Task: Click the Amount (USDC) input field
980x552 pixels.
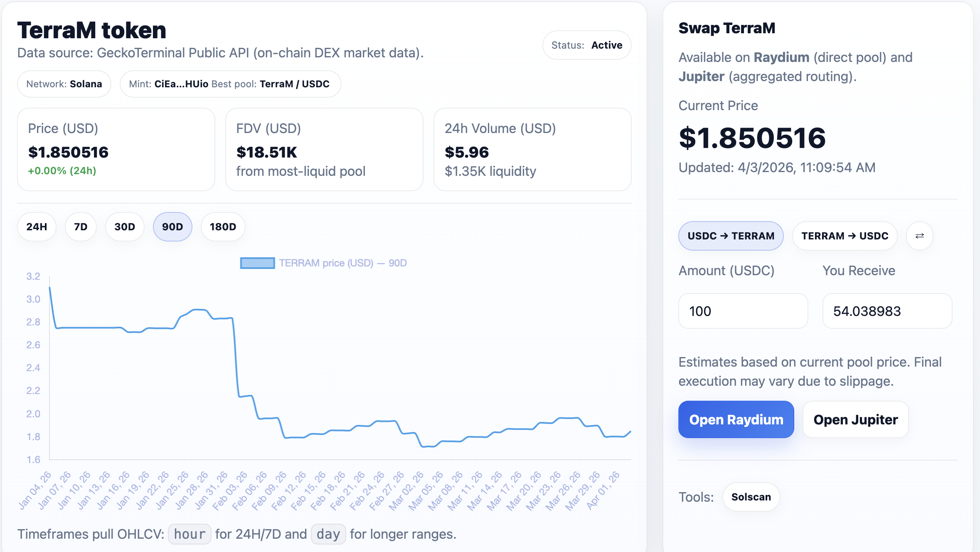Action: [743, 311]
